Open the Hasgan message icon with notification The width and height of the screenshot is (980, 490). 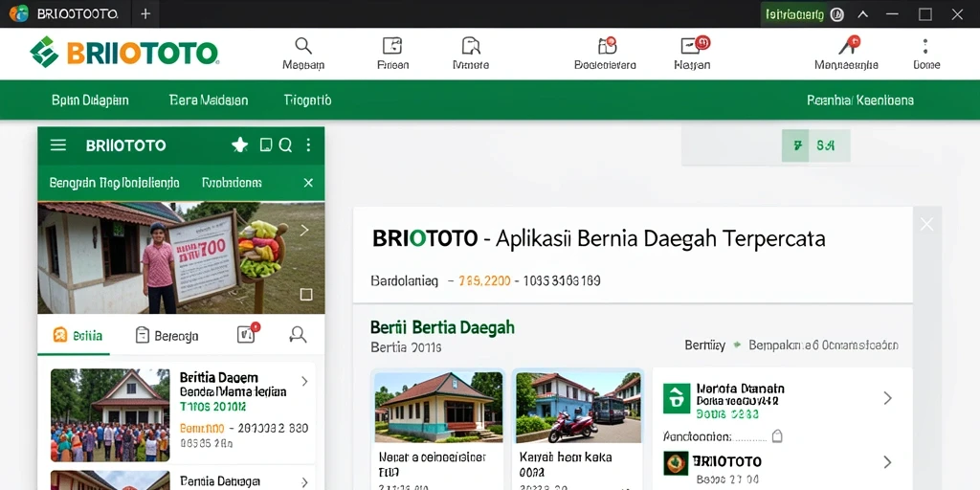(694, 45)
